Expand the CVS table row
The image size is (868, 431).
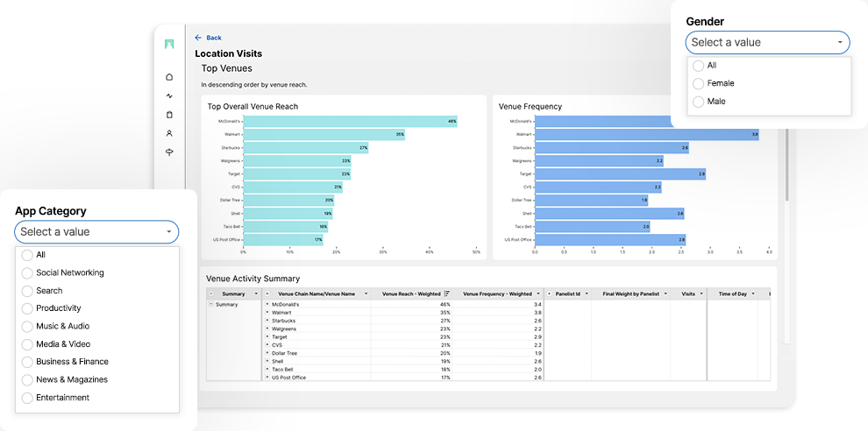pos(267,344)
